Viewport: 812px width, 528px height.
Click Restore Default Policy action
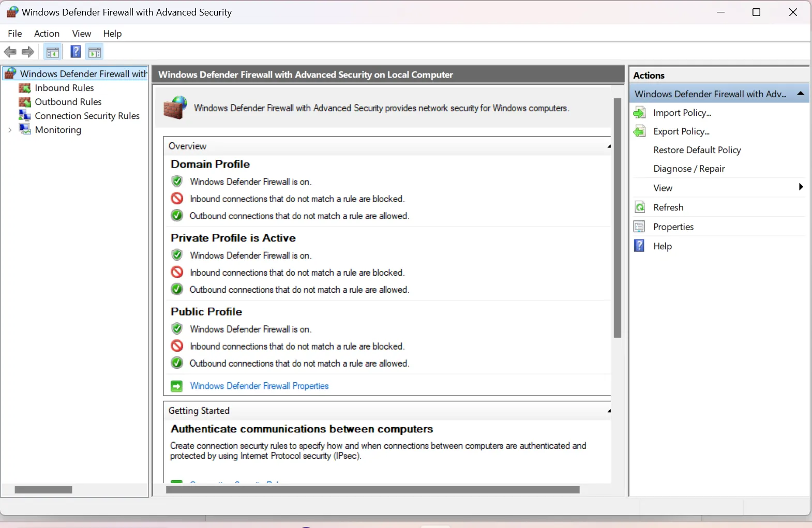(697, 150)
